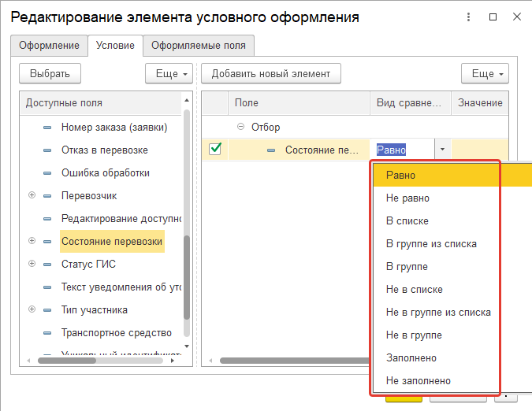Click the available fields vertical scrollbar thumb
The width and height of the screenshot is (532, 411).
tap(187, 277)
